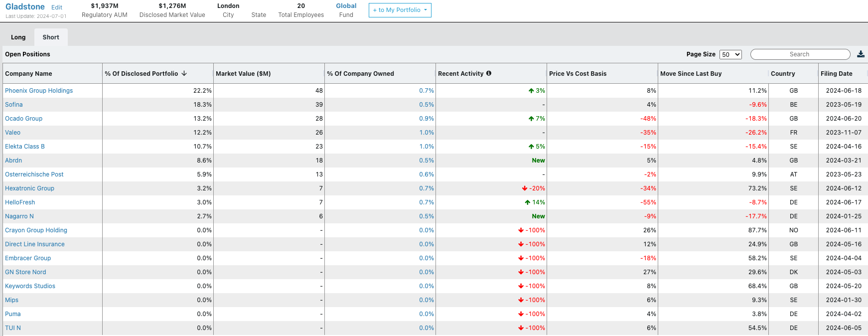Switch to the Long tab
Image resolution: width=868 pixels, height=336 pixels.
(x=18, y=37)
